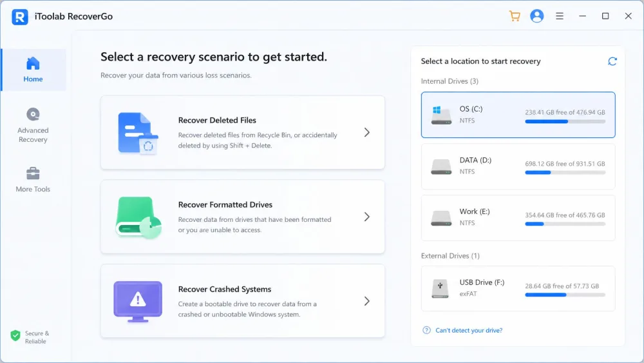Click the OS (C:) Windows drive icon
Screen dimensions: 644x363
[x=441, y=115]
